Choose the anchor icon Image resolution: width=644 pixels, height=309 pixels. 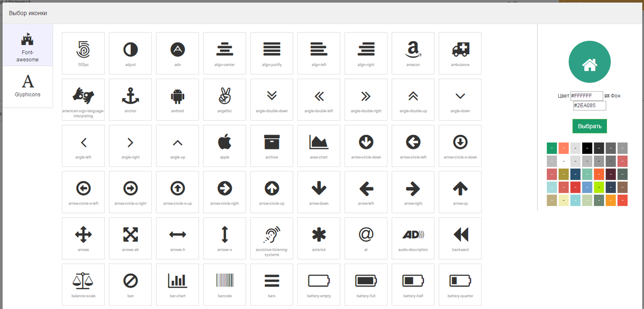pyautogui.click(x=130, y=99)
